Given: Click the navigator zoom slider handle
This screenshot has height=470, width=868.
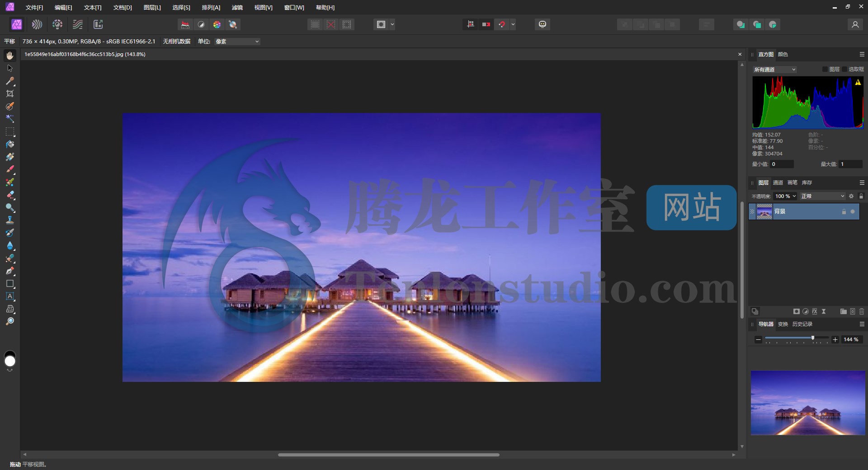Looking at the screenshot, I should [813, 338].
